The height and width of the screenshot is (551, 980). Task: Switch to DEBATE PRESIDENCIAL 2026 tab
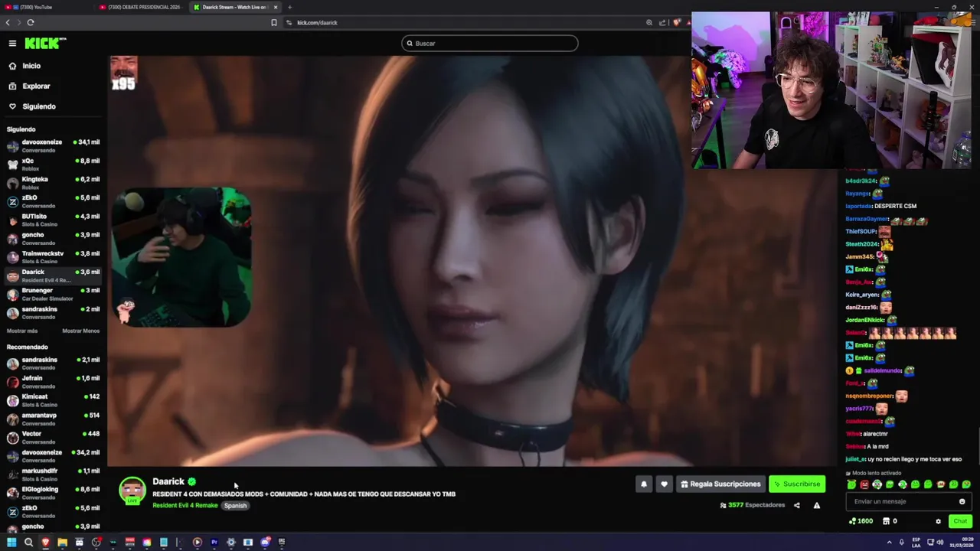pyautogui.click(x=144, y=7)
